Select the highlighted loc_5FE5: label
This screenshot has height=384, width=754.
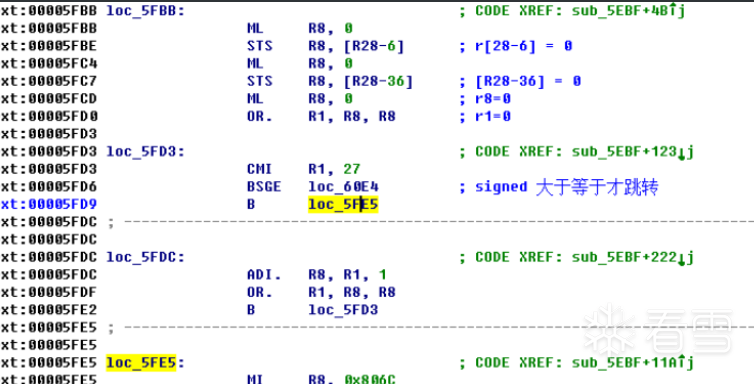point(145,363)
